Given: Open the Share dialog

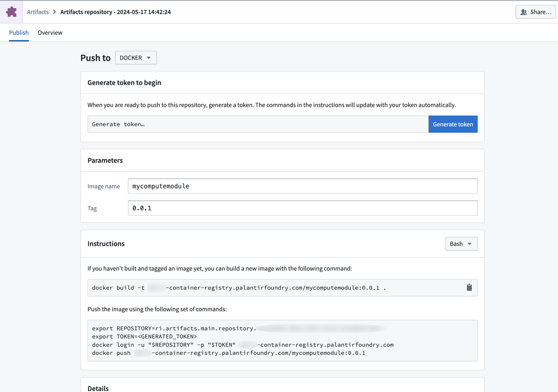Looking at the screenshot, I should point(536,12).
